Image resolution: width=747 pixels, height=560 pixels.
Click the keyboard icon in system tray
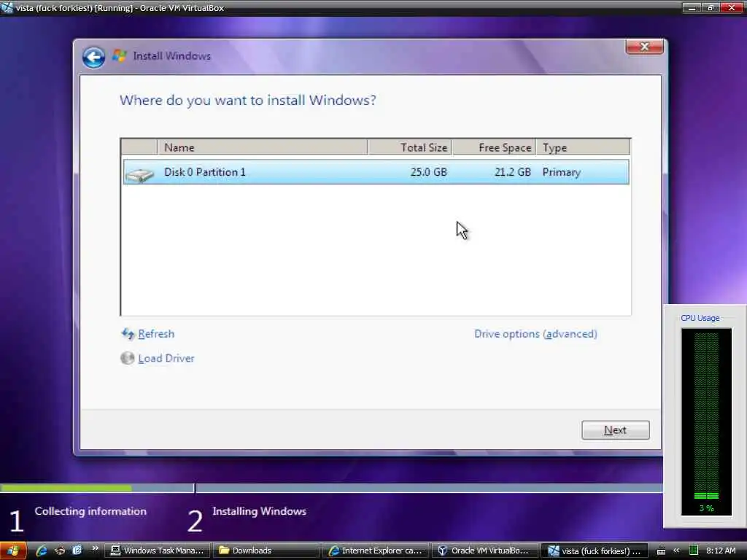pos(661,551)
